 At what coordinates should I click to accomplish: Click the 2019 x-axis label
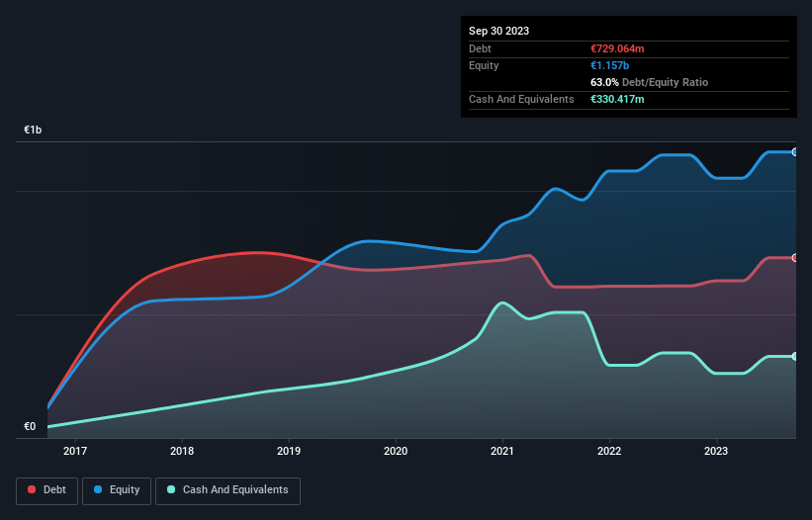click(289, 451)
